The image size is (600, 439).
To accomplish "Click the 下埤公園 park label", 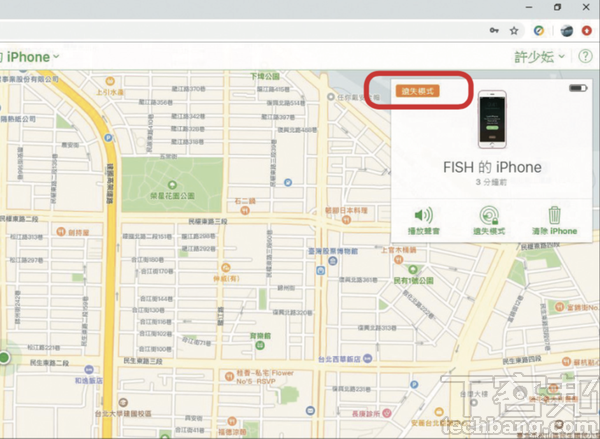I will click(265, 77).
